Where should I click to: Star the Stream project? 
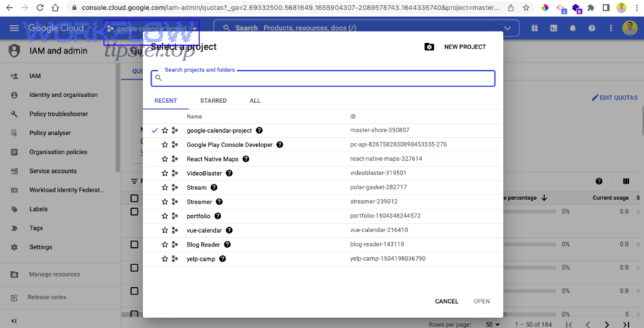[x=165, y=187]
